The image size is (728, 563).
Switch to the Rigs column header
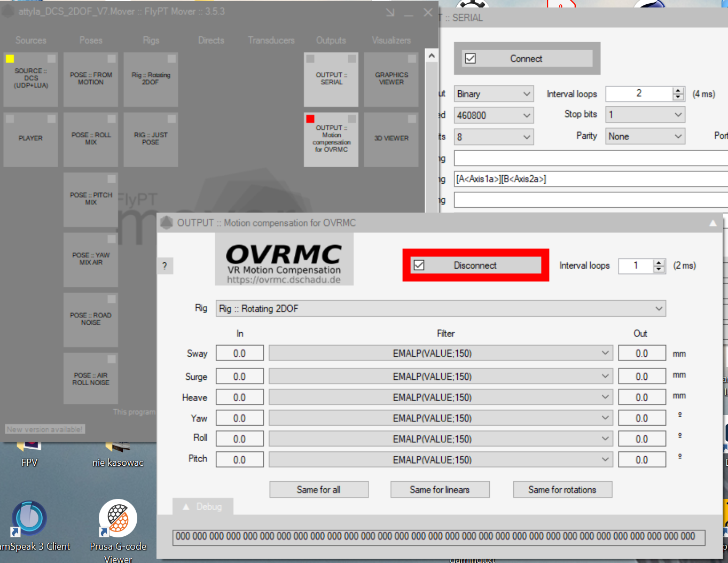click(x=151, y=40)
